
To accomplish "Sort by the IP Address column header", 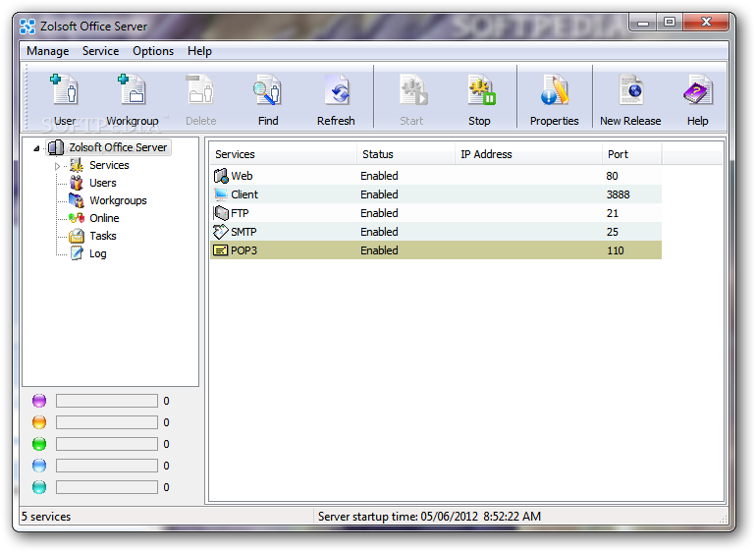I will [528, 154].
